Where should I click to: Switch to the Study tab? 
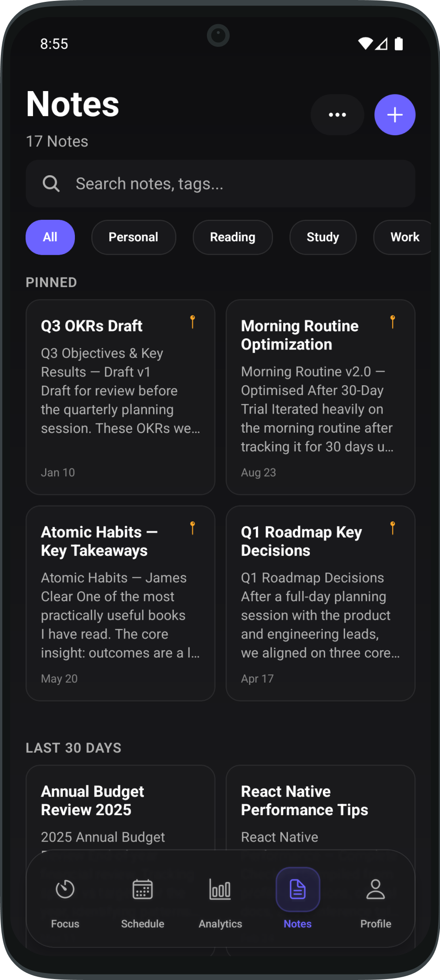coord(323,237)
